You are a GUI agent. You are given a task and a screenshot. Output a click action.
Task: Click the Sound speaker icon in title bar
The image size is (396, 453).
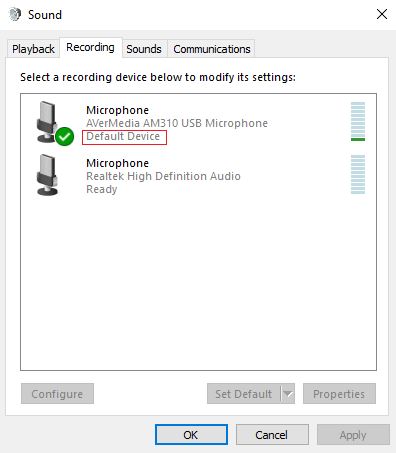click(15, 15)
